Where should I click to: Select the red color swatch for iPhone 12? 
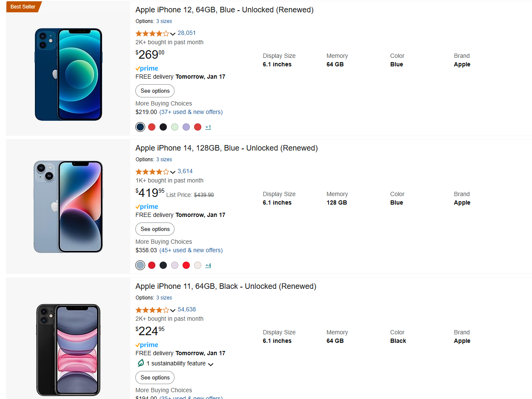(x=152, y=127)
